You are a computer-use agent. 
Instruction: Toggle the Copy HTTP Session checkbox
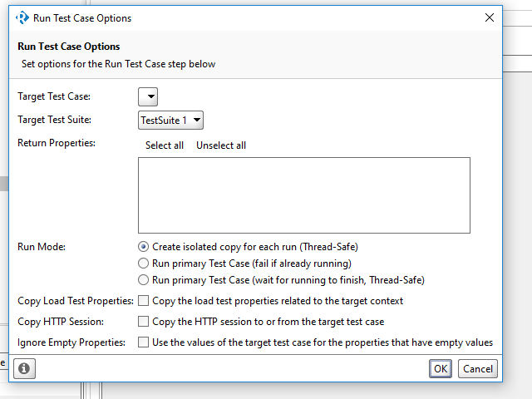tap(144, 322)
